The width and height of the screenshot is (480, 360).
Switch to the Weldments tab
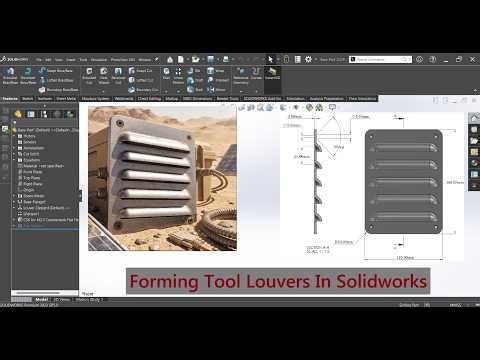coord(124,99)
